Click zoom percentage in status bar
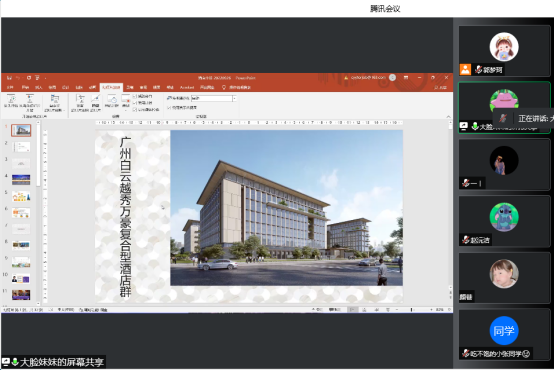Screen dimensions: 554x370 tap(440, 310)
